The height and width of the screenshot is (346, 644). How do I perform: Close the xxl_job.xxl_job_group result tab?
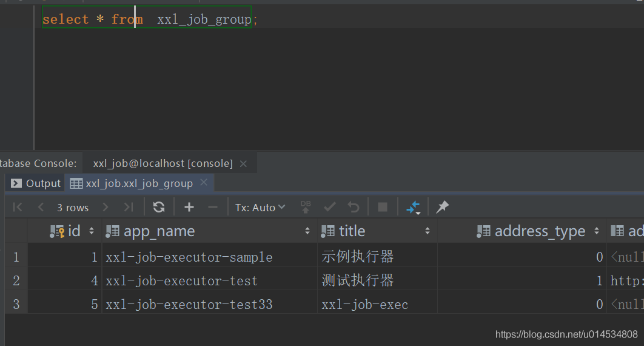[204, 183]
